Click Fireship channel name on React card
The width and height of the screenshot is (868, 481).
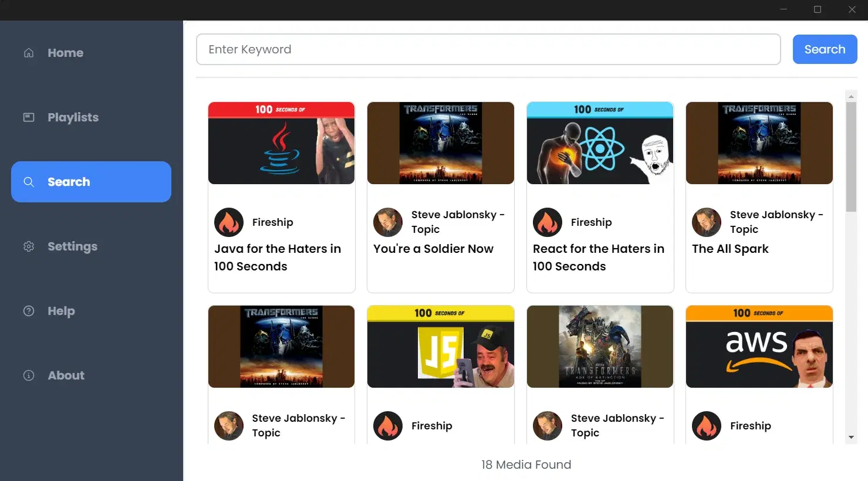point(592,222)
